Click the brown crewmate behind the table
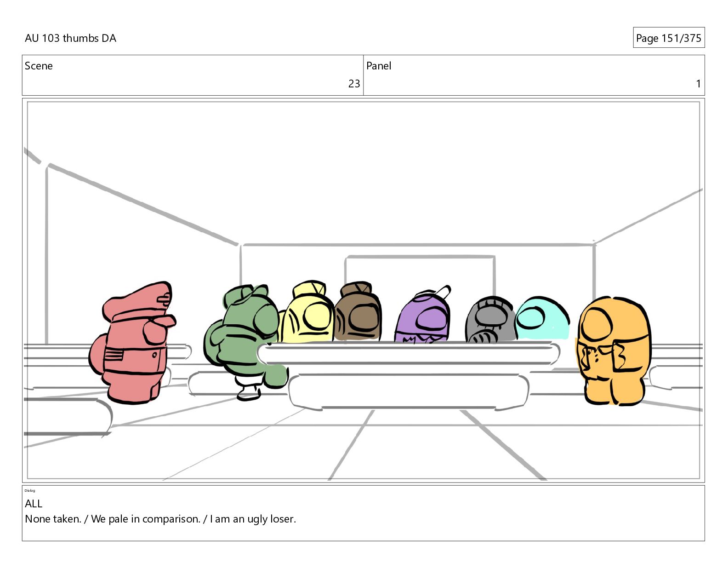Screen dimensions: 728x563 tap(358, 312)
